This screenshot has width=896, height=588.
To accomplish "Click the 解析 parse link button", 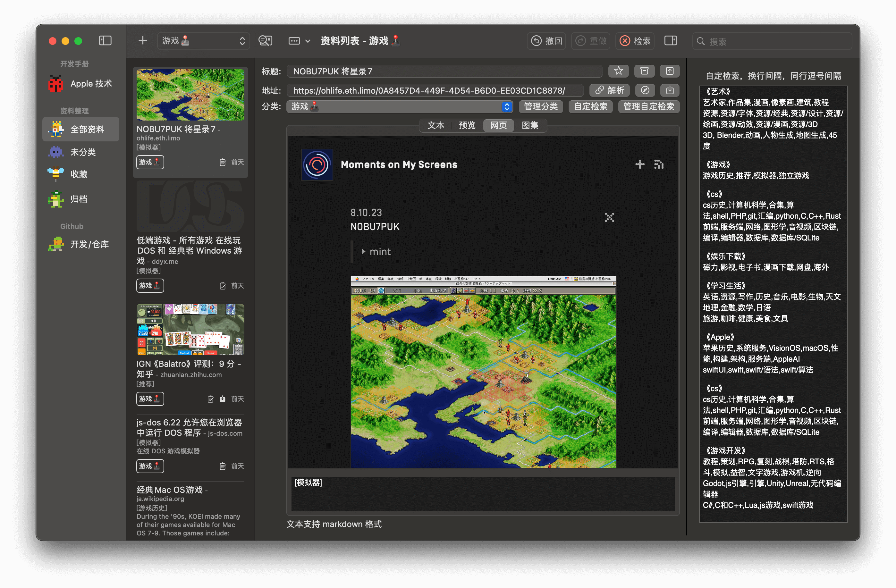I will pos(610,90).
